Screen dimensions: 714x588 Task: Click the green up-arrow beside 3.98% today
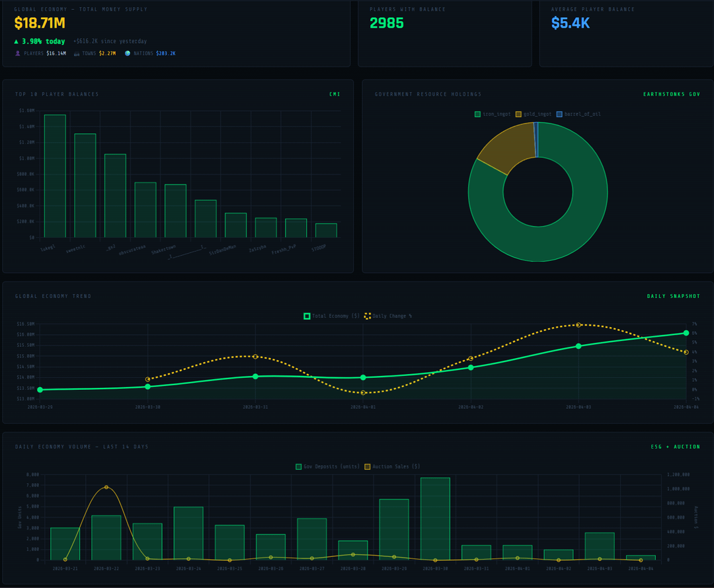(17, 42)
